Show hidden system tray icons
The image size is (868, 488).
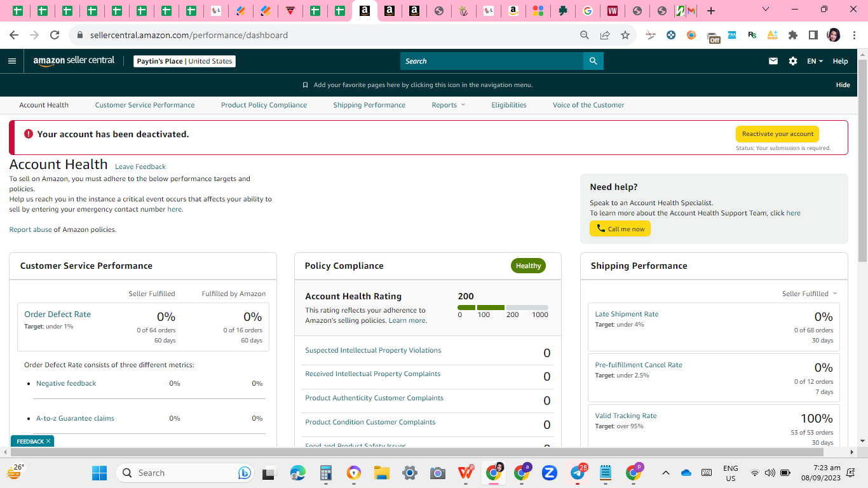tap(666, 473)
